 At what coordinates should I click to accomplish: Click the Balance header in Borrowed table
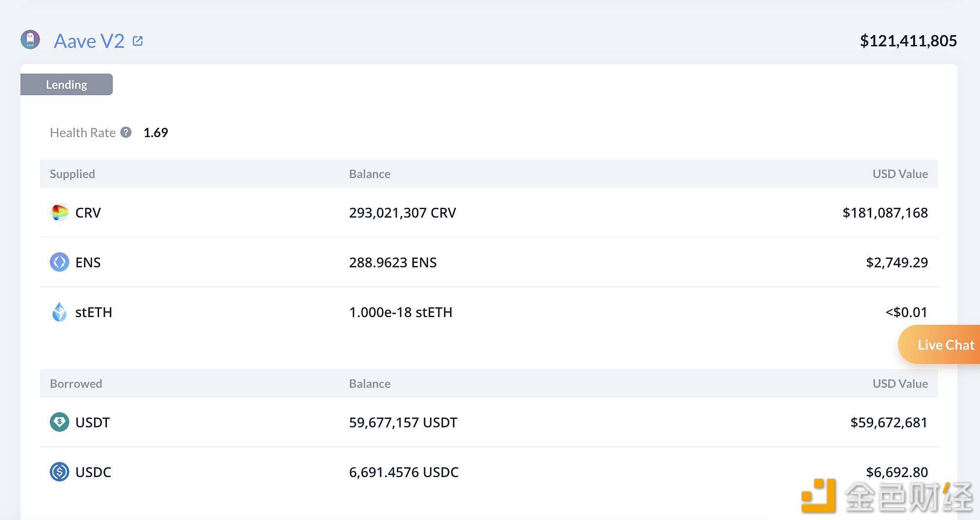click(369, 384)
